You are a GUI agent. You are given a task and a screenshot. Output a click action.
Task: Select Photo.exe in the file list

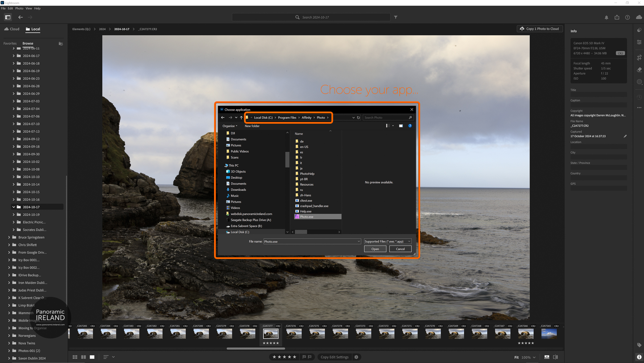pyautogui.click(x=317, y=217)
